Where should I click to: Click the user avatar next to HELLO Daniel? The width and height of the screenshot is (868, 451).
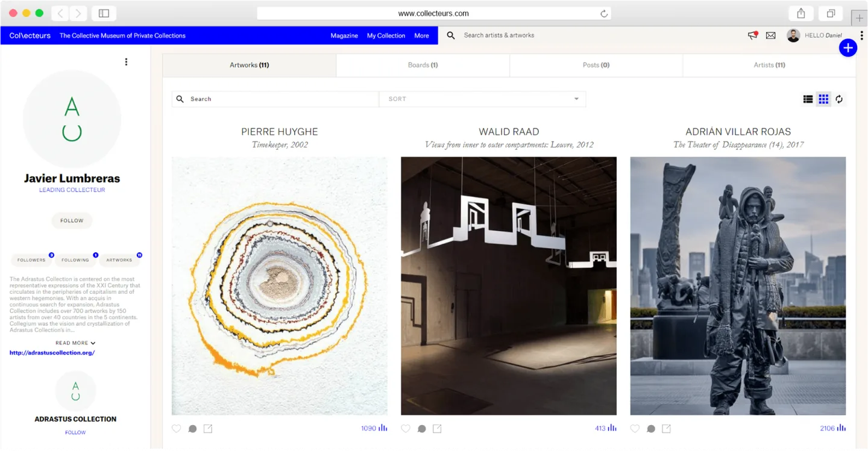[x=793, y=36]
